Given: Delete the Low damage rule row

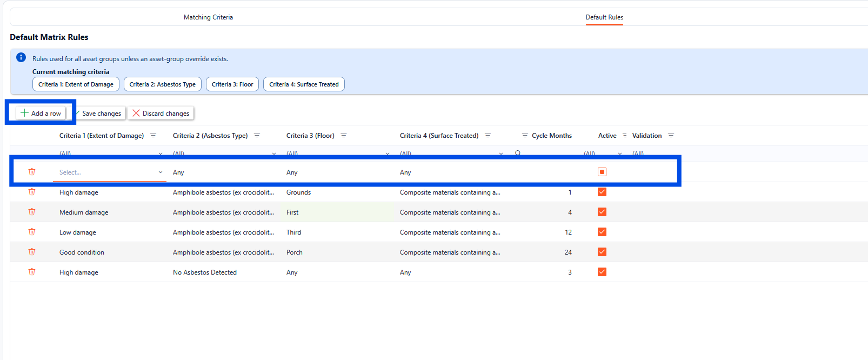Looking at the screenshot, I should click(32, 232).
